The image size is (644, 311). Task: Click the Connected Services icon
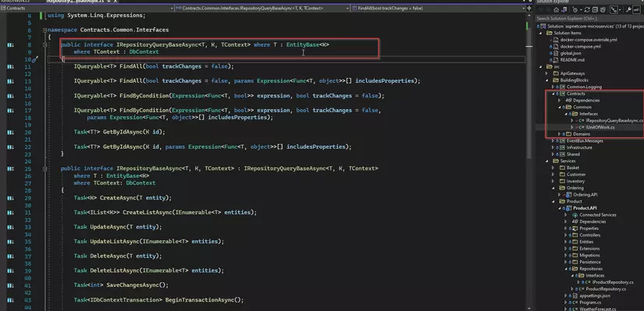pos(575,215)
